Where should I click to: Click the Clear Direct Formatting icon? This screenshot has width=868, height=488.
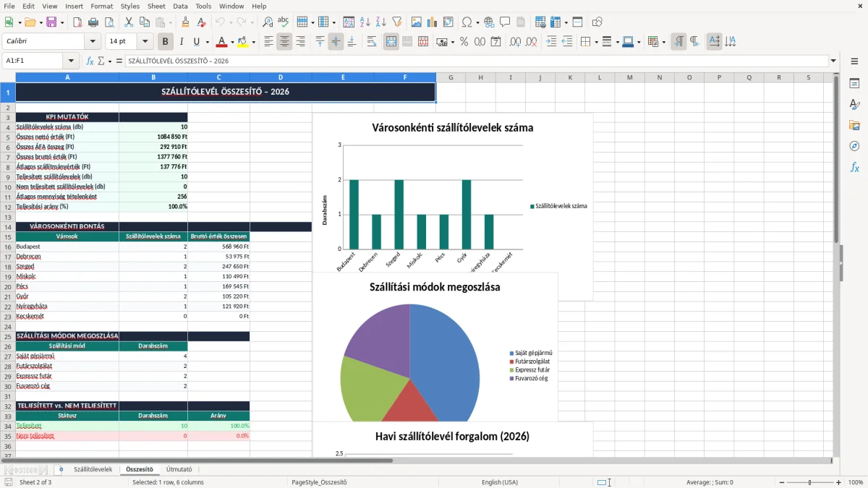pyautogui.click(x=202, y=22)
